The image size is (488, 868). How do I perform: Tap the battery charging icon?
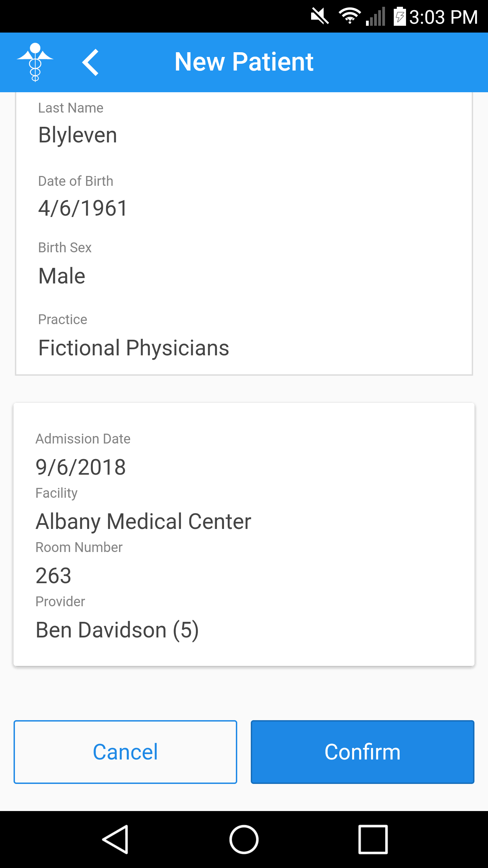(400, 16)
